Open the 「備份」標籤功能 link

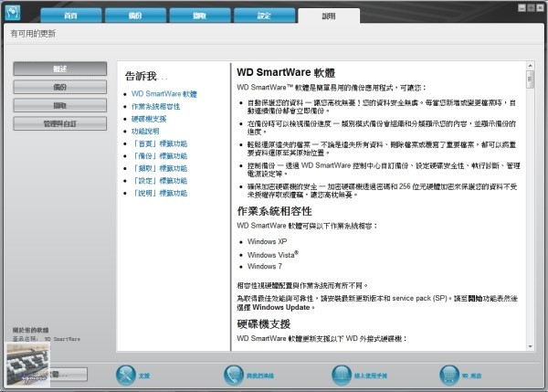pos(159,156)
